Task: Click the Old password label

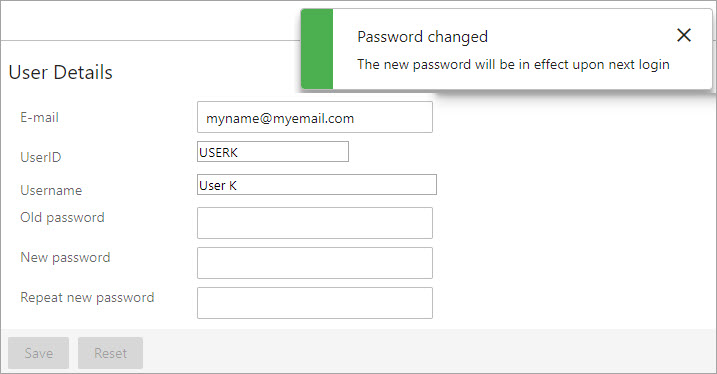Action: [x=62, y=218]
